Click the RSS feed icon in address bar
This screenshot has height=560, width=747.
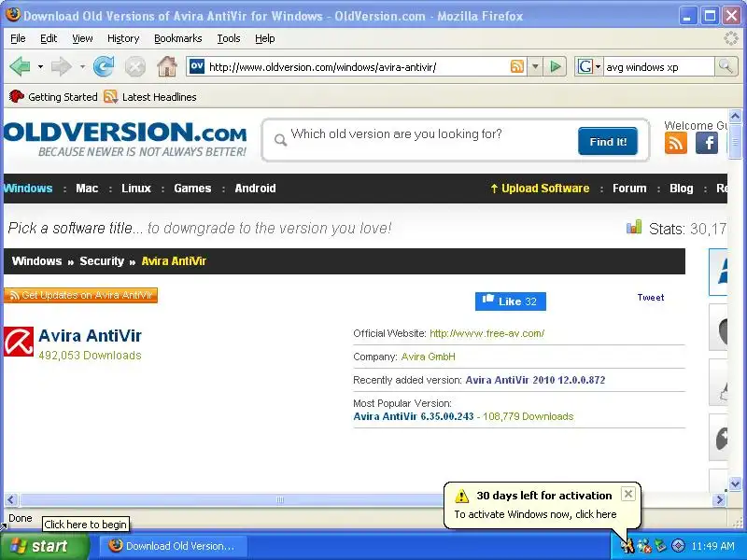click(x=517, y=66)
